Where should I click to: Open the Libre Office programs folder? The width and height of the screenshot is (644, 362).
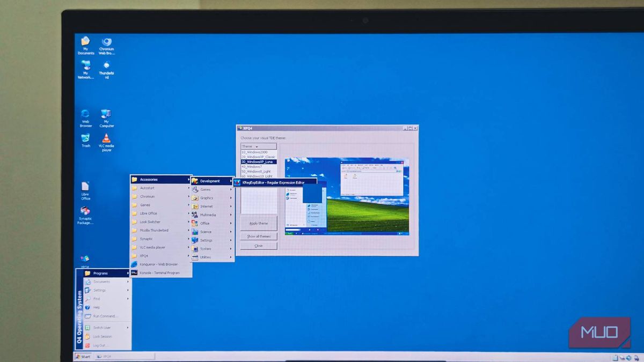coord(161,213)
